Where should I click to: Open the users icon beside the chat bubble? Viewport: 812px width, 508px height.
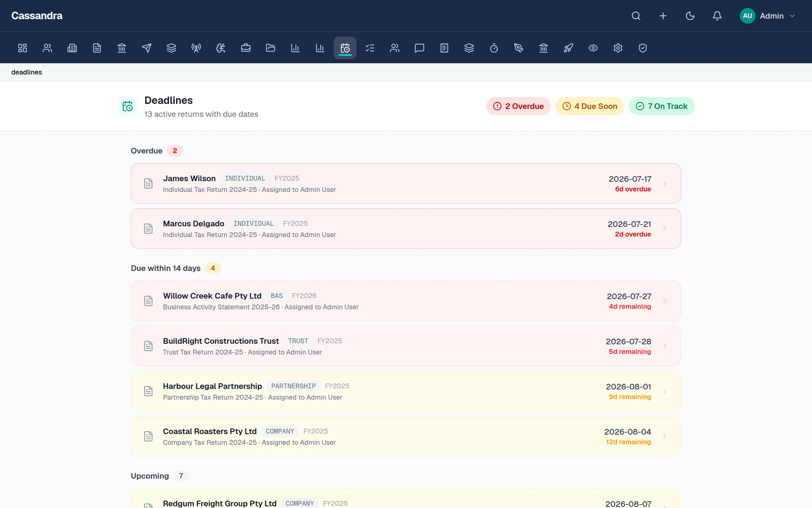394,48
